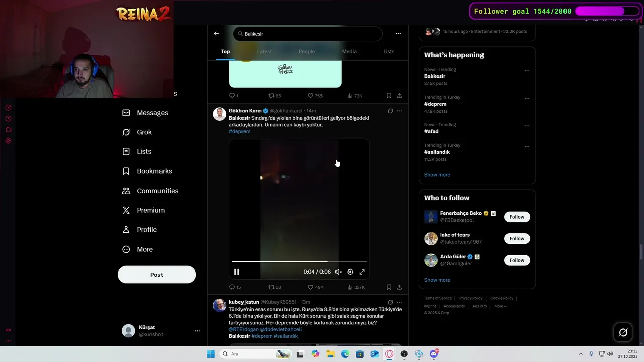The width and height of the screenshot is (644, 362).
Task: Unmute the video sound
Action: pos(338,272)
